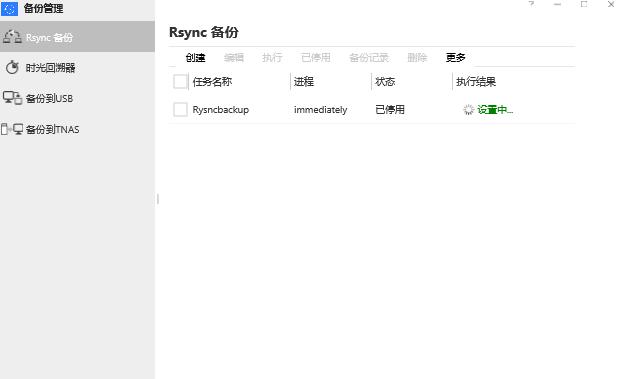
Task: Close the 备份管理 window
Action: (x=611, y=4)
